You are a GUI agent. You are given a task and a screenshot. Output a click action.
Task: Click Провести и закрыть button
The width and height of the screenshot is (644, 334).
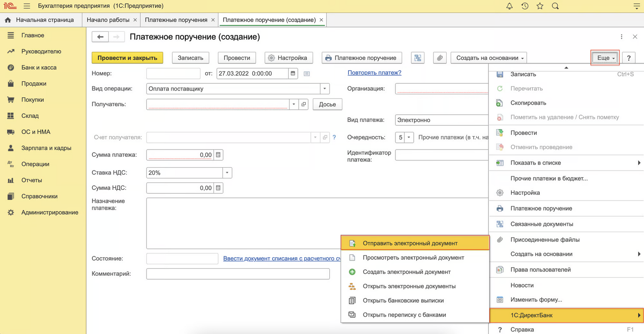[x=127, y=58]
